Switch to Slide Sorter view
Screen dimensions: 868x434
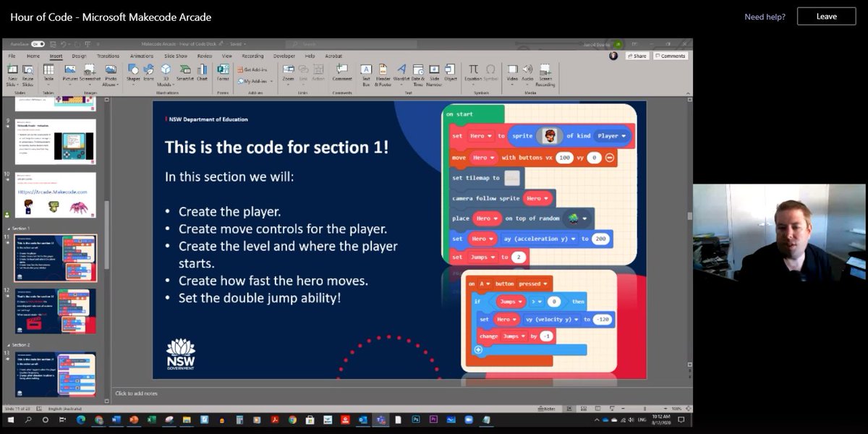(x=583, y=407)
